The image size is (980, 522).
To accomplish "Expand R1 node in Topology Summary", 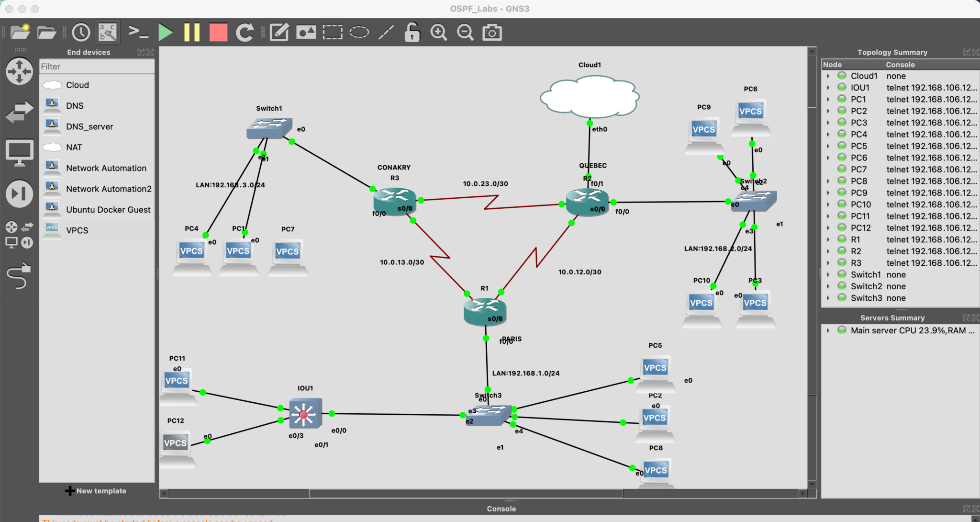I will pos(828,239).
